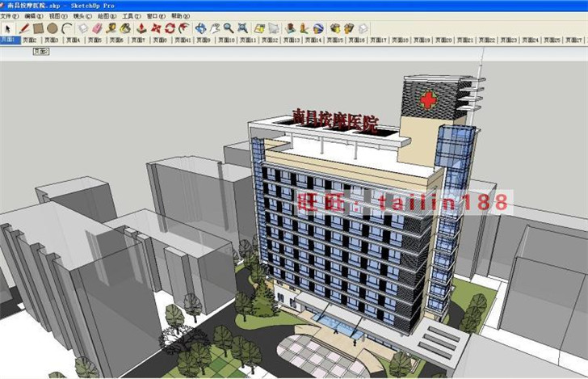
Task: Select the 页面25 scene tab
Action: point(552,40)
